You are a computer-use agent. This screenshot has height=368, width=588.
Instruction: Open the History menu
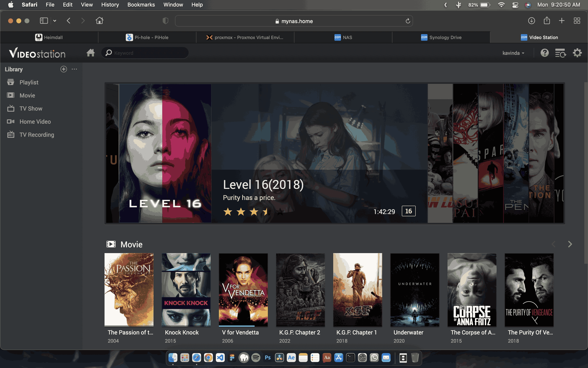pos(110,5)
